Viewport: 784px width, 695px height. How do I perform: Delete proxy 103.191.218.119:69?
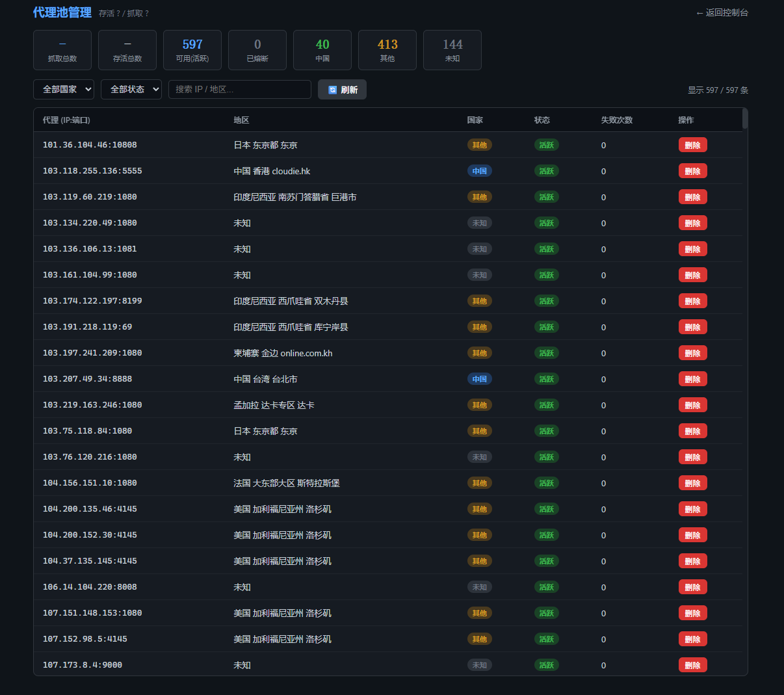(x=693, y=327)
